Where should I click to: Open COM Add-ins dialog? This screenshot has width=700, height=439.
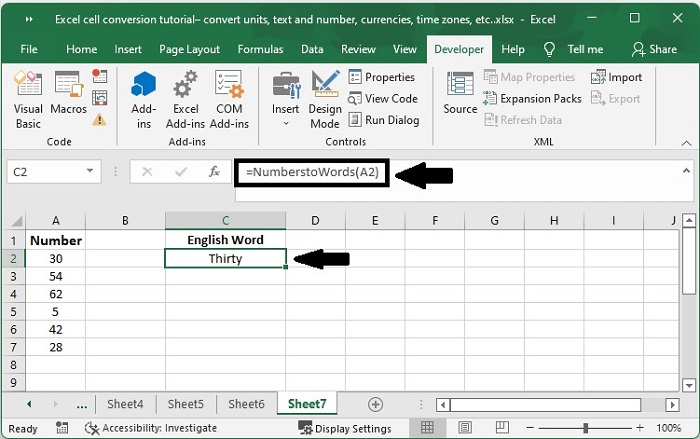click(229, 100)
